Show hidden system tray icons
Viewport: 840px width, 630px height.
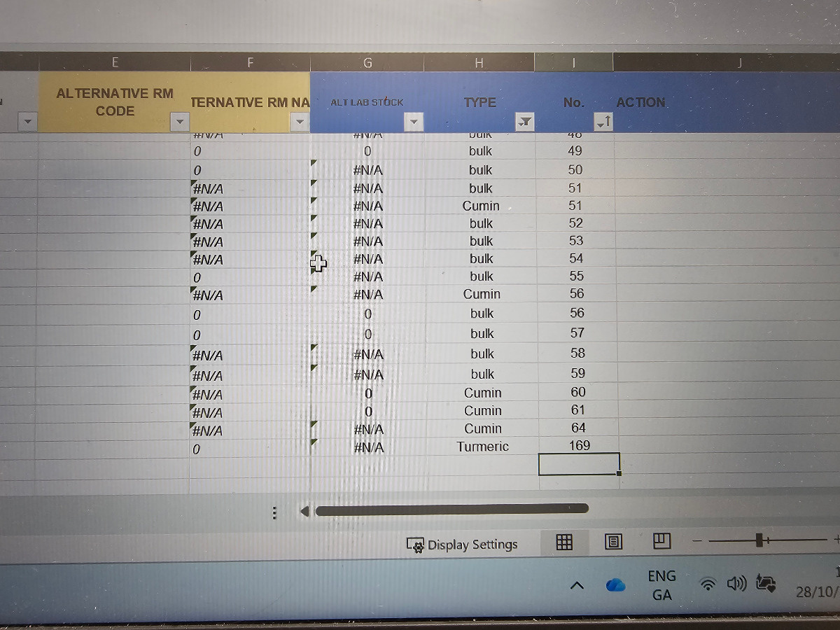(x=577, y=585)
